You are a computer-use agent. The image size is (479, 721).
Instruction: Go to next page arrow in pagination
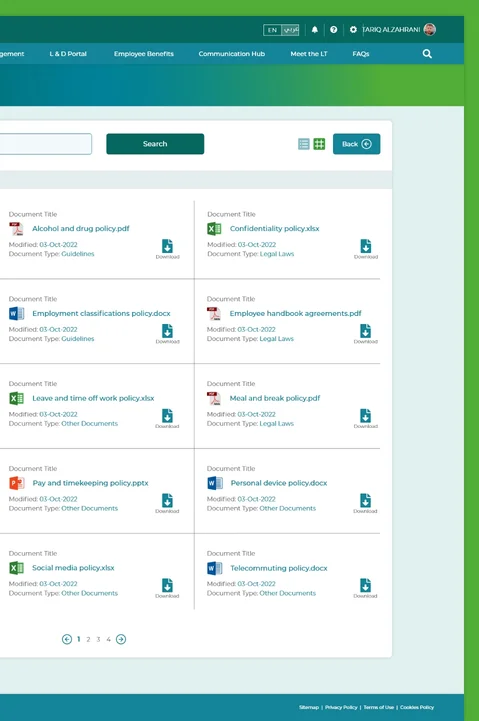[x=121, y=639]
